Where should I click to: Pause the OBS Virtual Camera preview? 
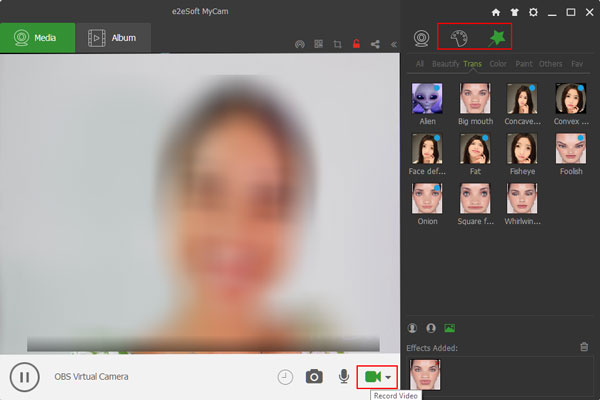(24, 377)
